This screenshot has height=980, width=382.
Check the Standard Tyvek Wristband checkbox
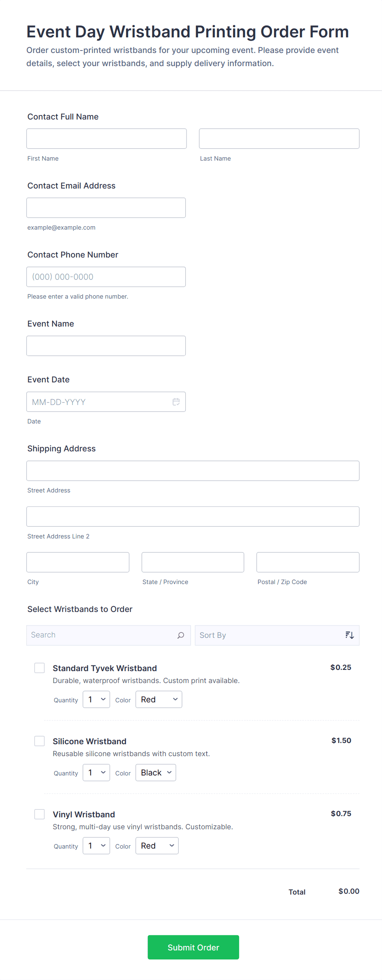(x=39, y=668)
